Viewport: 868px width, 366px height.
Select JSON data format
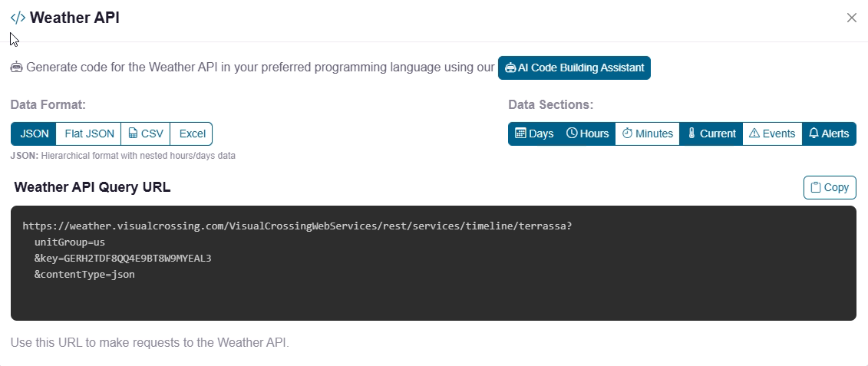point(34,134)
